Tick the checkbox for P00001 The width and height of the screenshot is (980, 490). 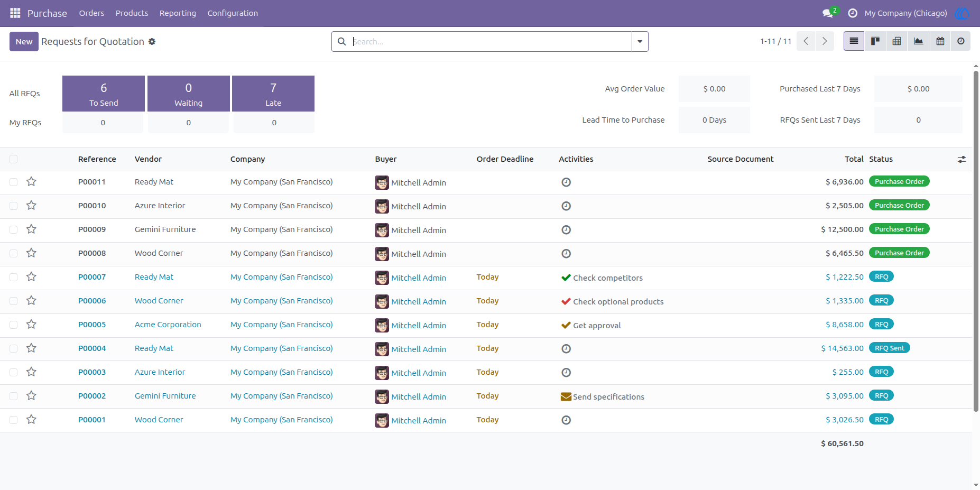pyautogui.click(x=14, y=420)
